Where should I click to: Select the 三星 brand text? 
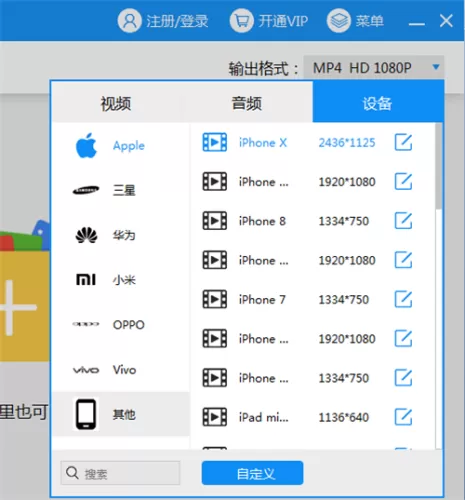tap(124, 190)
